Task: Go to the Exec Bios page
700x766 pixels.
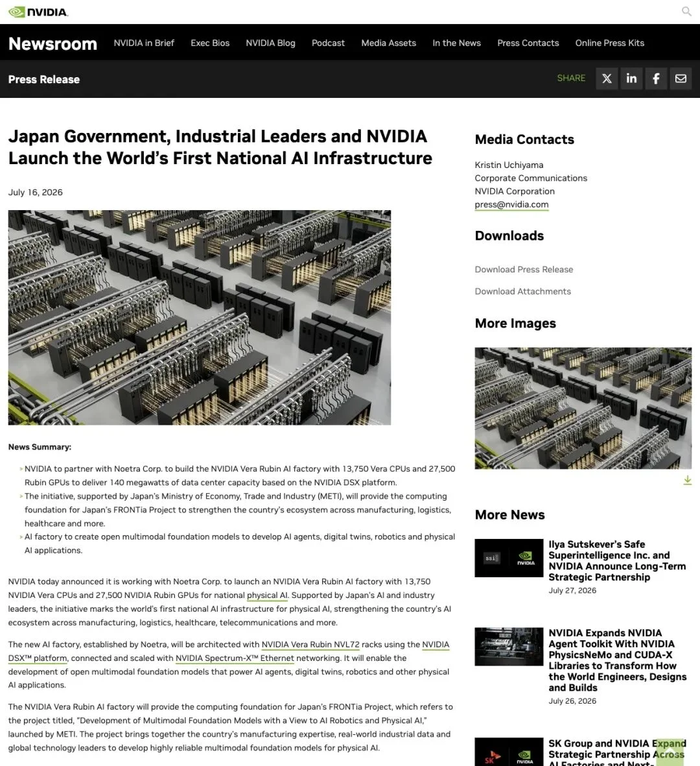Action: (210, 43)
